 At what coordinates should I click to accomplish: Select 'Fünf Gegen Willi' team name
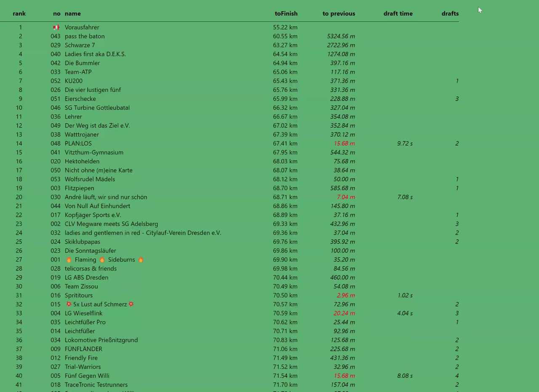87,376
